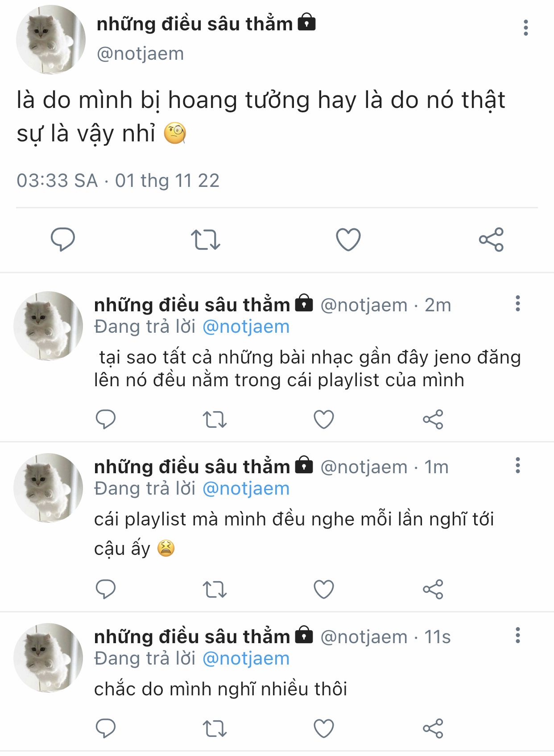Open the 11s reply's three-dot menu
The image size is (554, 756).
517,635
